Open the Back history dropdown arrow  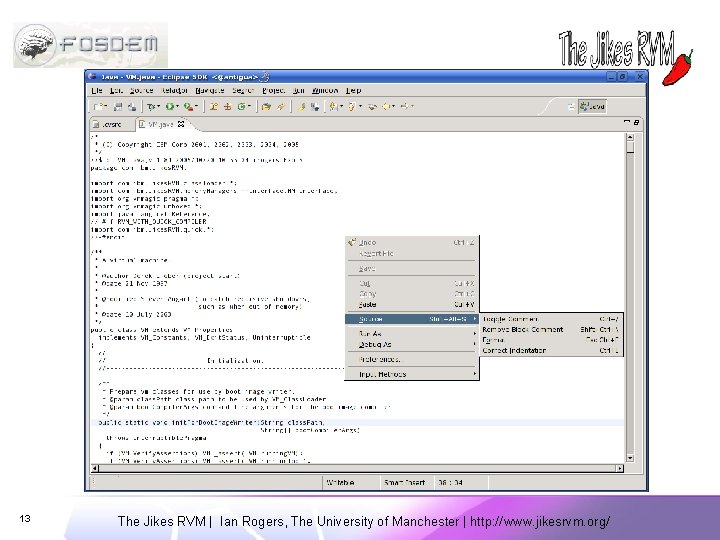click(x=394, y=107)
